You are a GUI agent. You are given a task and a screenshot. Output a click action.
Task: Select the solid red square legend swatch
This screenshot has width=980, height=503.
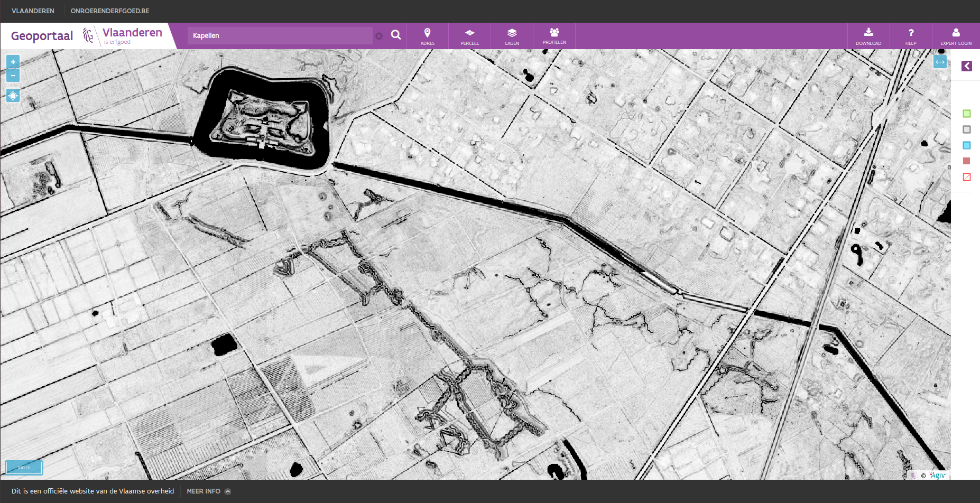[967, 161]
